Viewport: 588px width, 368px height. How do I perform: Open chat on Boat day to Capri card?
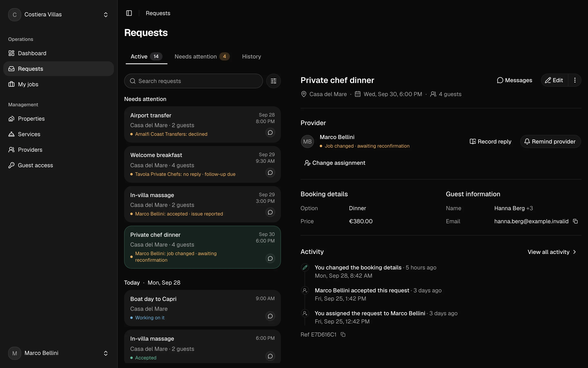(x=270, y=316)
